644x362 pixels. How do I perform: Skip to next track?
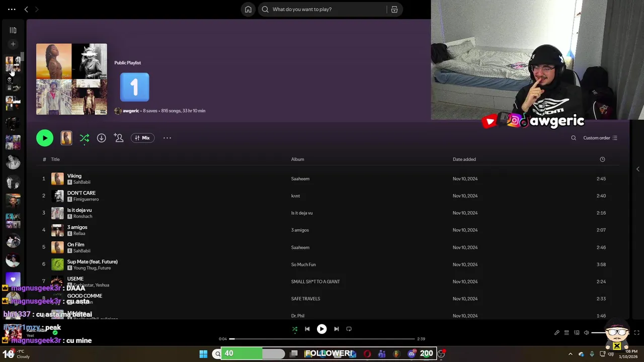click(x=336, y=329)
